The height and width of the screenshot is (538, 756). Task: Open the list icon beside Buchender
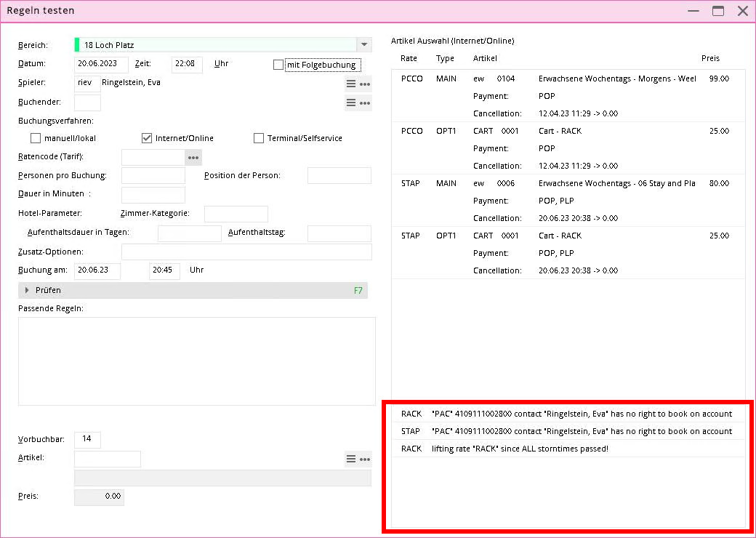click(351, 103)
